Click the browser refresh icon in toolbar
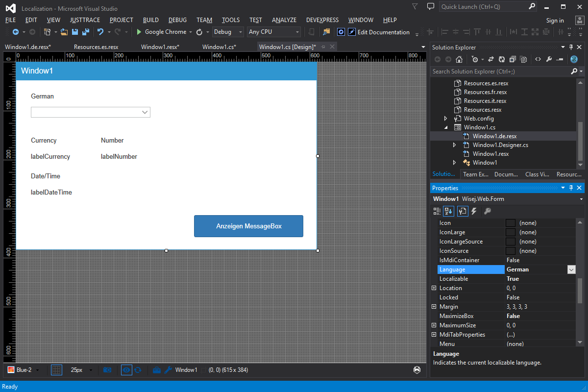The width and height of the screenshot is (588, 392). coord(199,32)
